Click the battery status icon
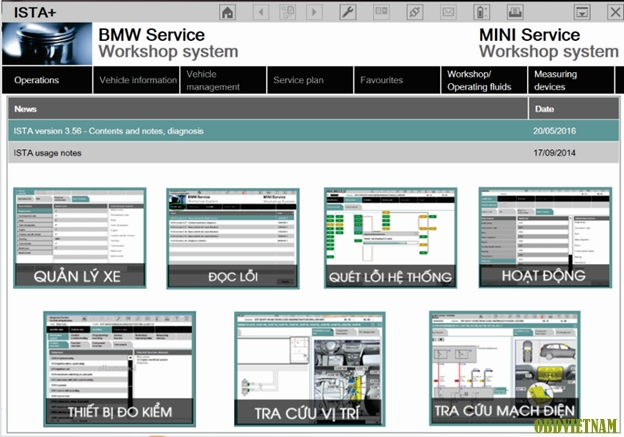624x437 pixels. (x=481, y=12)
